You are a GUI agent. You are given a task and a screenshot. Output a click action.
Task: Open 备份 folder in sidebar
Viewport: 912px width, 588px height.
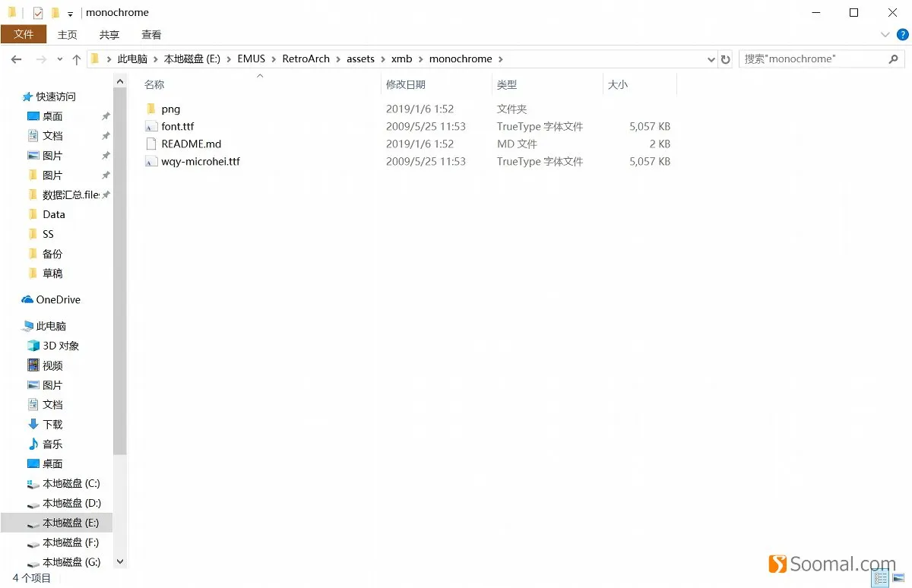(x=45, y=254)
